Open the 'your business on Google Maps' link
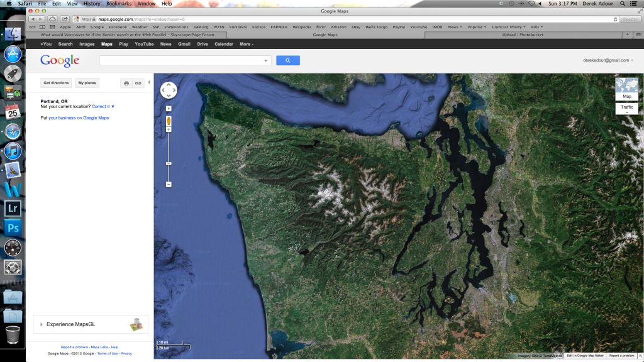The image size is (644, 362). click(x=79, y=118)
